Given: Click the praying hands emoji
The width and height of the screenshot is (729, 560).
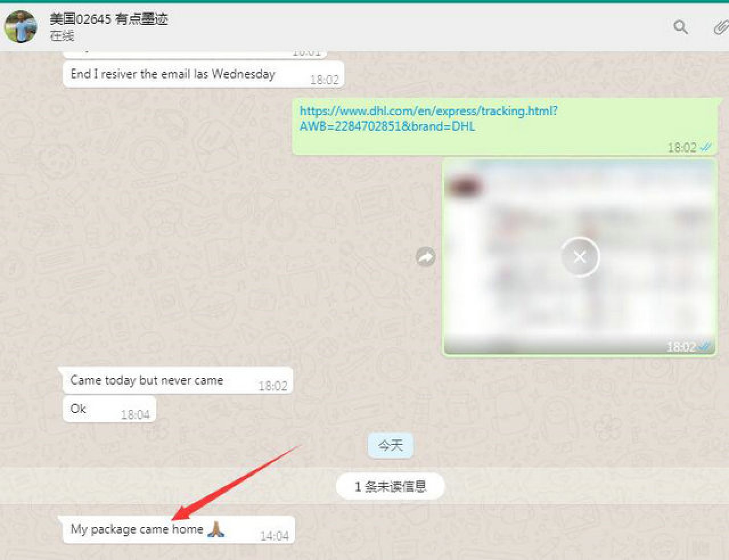Looking at the screenshot, I should point(216,529).
